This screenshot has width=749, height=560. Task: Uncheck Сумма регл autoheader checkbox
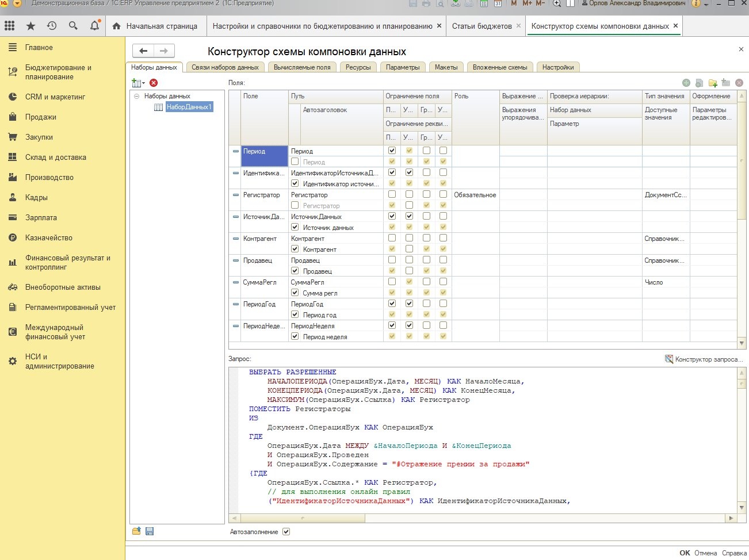295,293
